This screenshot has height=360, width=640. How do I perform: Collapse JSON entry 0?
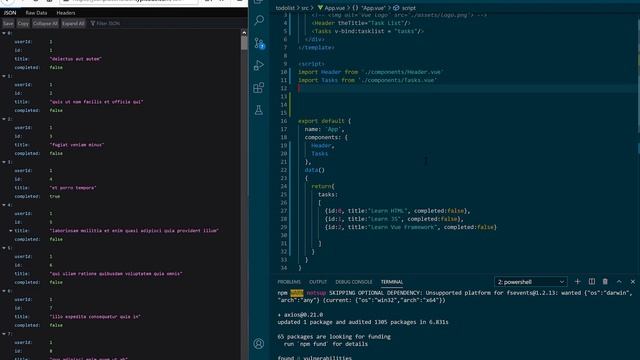click(4, 33)
